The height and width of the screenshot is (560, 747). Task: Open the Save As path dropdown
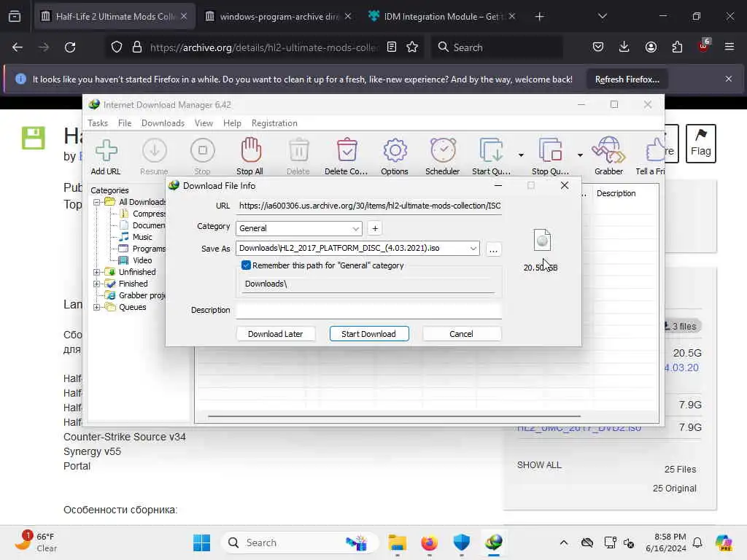pyautogui.click(x=473, y=248)
